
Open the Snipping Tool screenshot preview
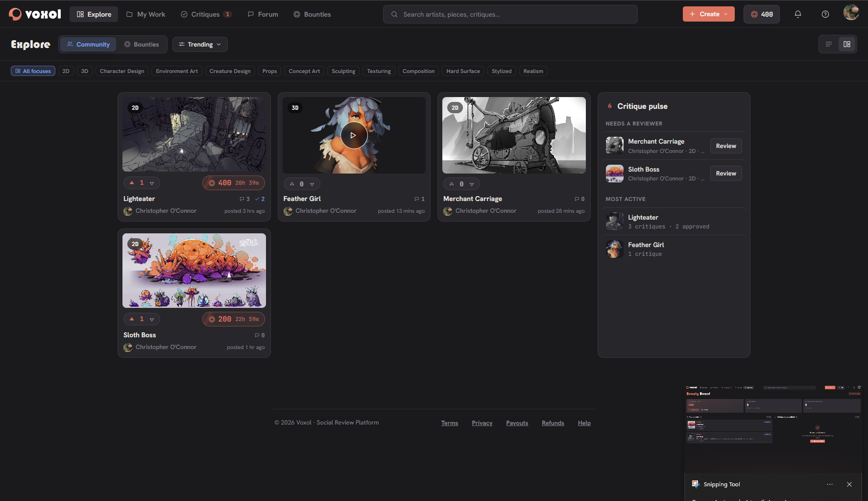(773, 428)
